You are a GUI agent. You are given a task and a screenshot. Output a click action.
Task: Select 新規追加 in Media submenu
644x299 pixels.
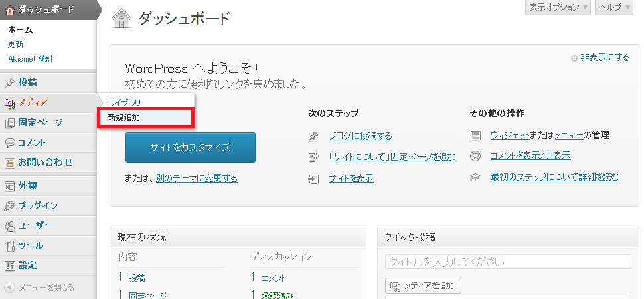[124, 117]
